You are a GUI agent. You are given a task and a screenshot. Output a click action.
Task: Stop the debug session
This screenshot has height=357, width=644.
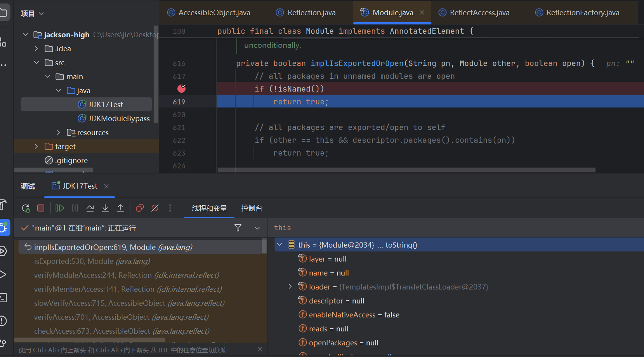coord(41,208)
